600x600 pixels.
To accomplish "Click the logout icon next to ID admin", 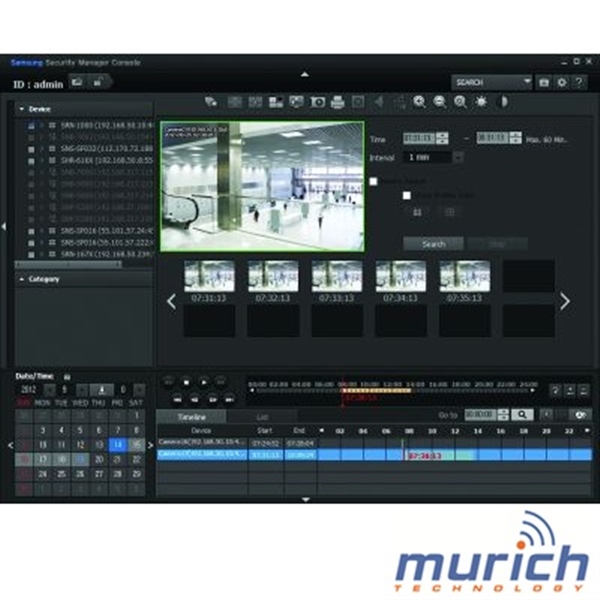I will 77,82.
